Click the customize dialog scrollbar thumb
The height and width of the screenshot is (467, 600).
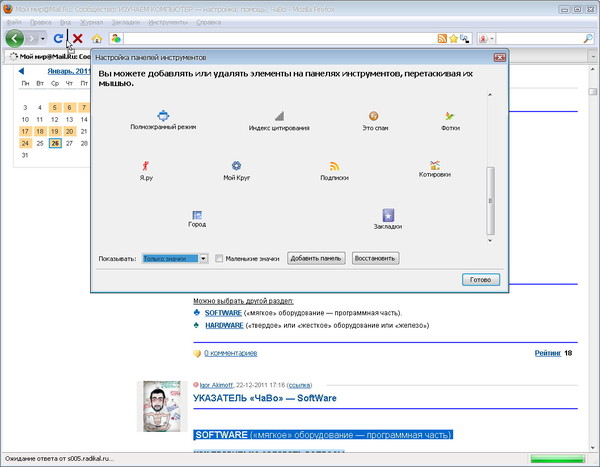pyautogui.click(x=490, y=201)
